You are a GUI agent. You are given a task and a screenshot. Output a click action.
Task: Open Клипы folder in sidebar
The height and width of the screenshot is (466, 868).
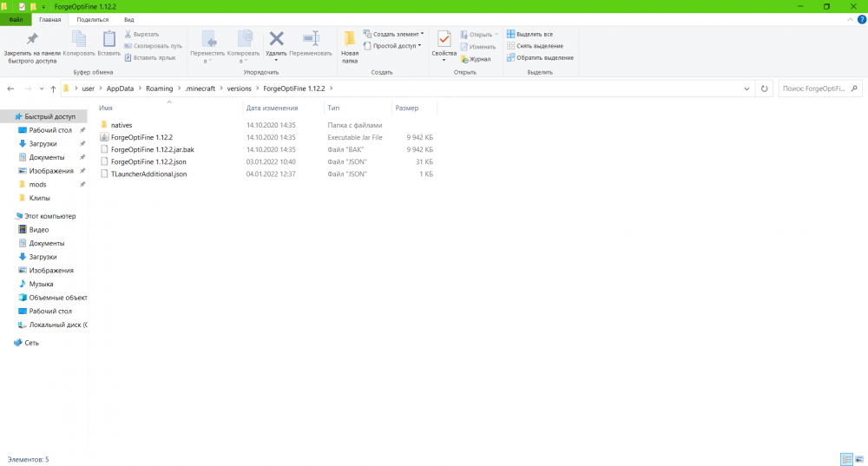(39, 198)
